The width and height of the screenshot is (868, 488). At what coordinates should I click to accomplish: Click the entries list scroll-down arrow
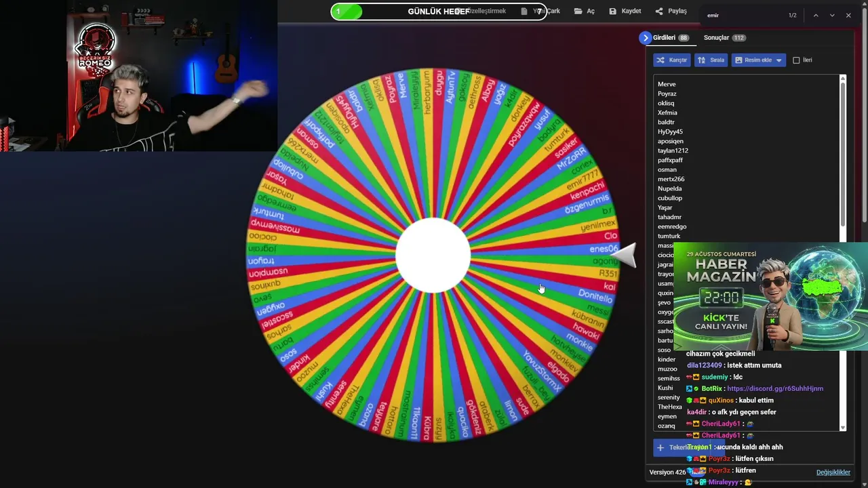[843, 428]
